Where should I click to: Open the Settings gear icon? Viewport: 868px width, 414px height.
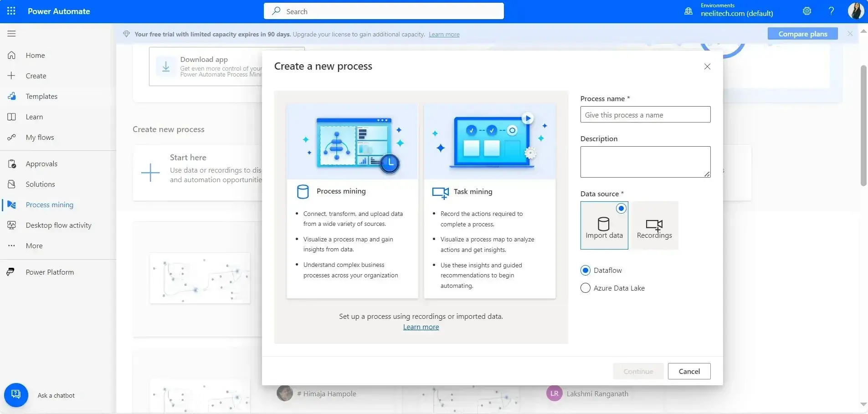pos(807,11)
